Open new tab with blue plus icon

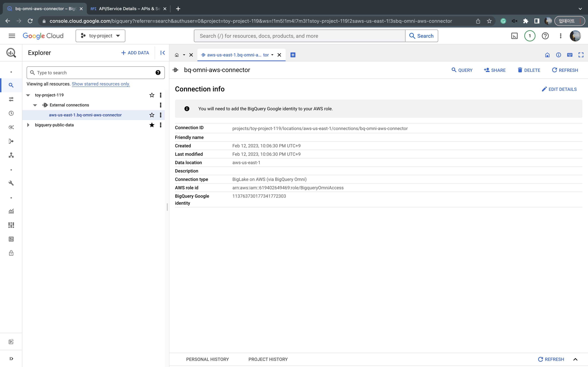click(x=293, y=55)
